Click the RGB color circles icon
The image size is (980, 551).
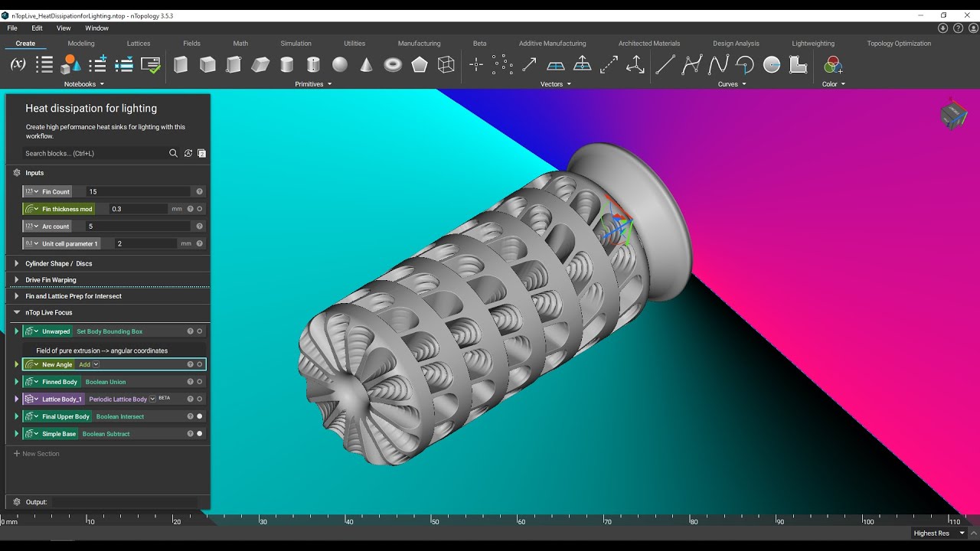(x=833, y=64)
